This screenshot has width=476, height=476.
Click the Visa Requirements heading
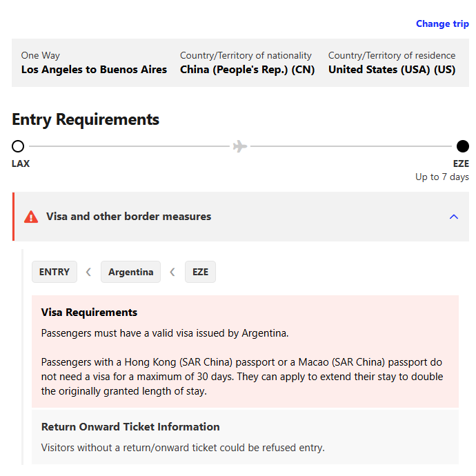pyautogui.click(x=89, y=313)
